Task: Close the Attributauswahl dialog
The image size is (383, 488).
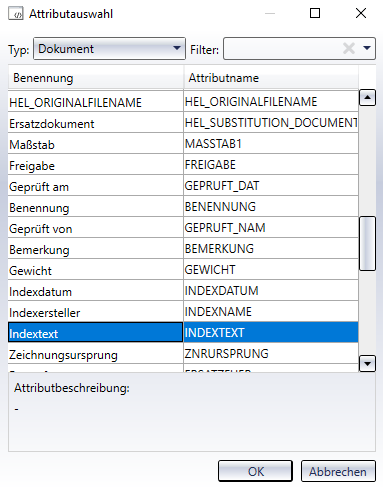Action: coord(361,13)
